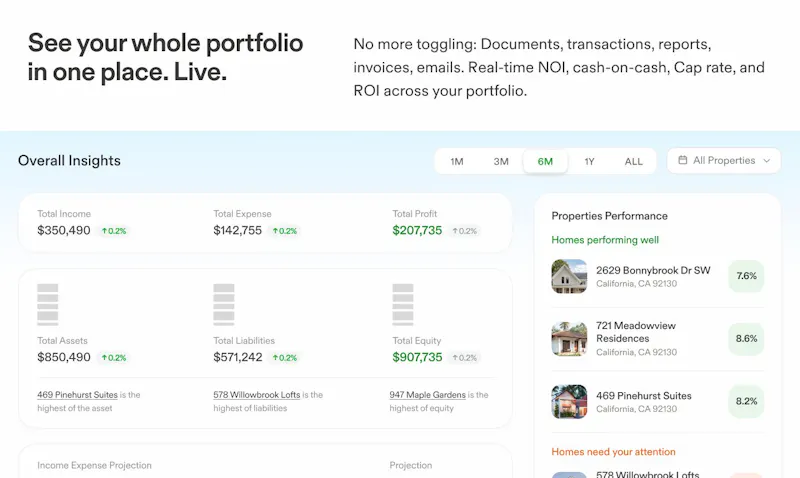This screenshot has height=478, width=800.
Task: Click the Total Liabilities value $571,242
Action: 238,358
